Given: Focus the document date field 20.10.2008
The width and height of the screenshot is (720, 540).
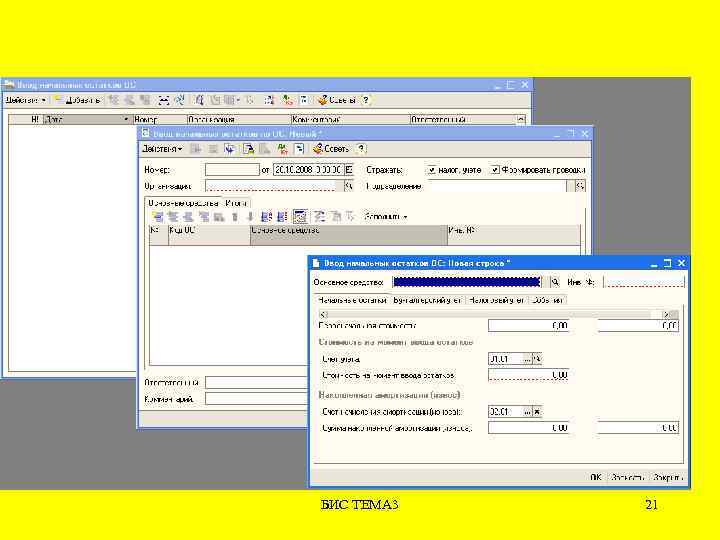Looking at the screenshot, I should click(308, 169).
